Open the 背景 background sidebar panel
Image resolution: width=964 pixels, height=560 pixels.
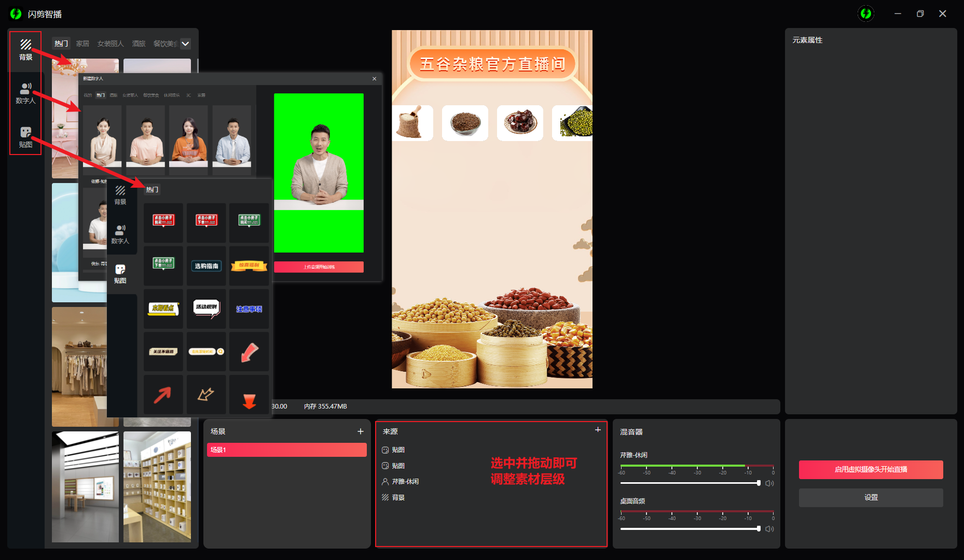pyautogui.click(x=25, y=49)
